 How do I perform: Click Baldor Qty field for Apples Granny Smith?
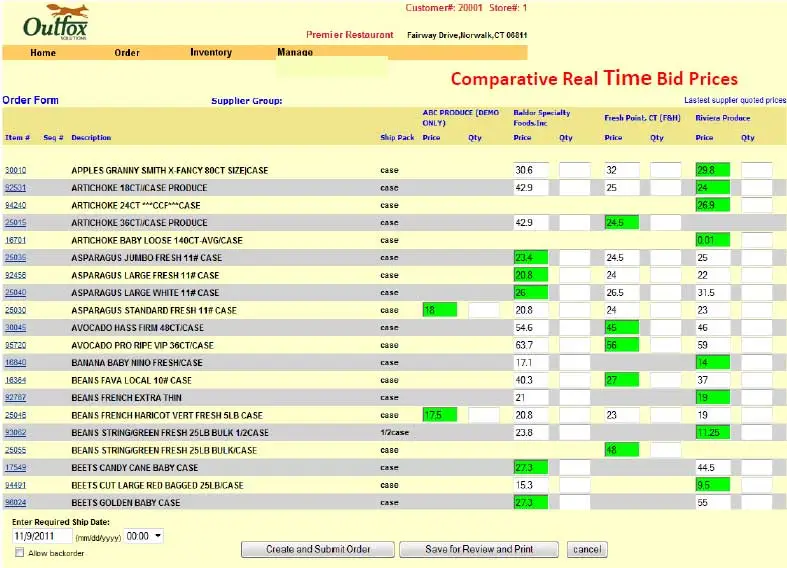pos(574,171)
